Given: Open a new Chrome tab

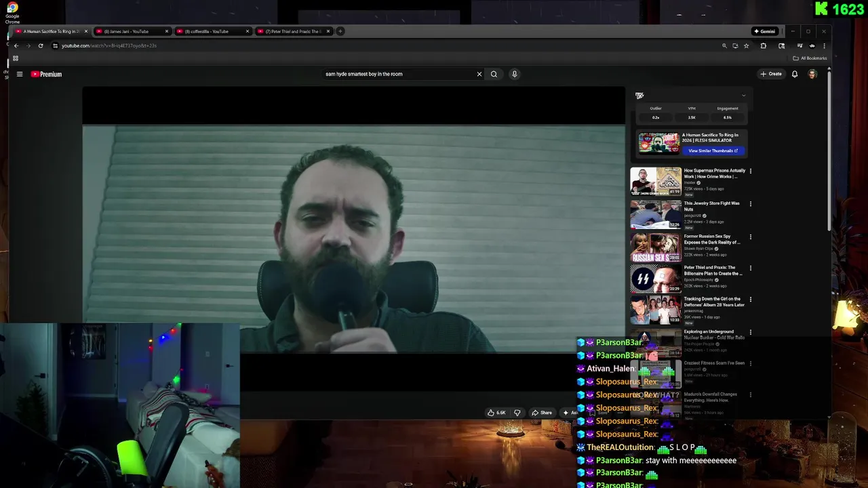Looking at the screenshot, I should click(340, 31).
